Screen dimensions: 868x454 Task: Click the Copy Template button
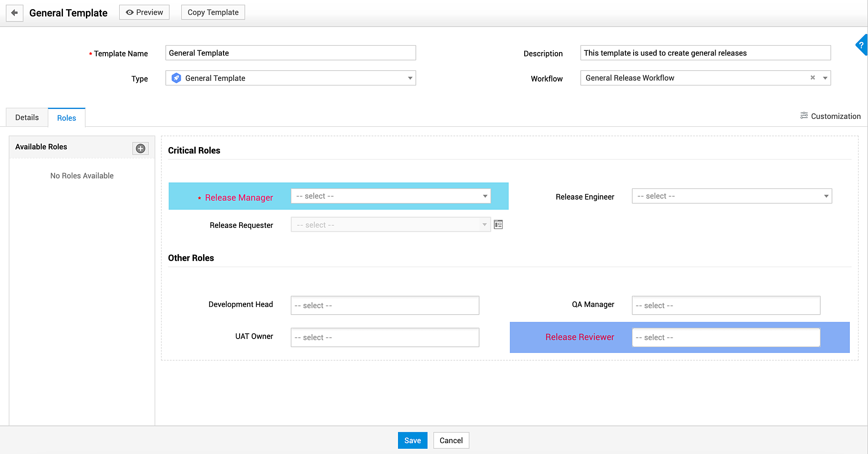pos(213,12)
